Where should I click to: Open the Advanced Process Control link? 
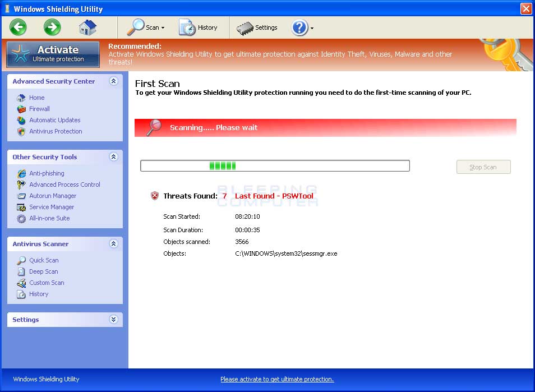(x=65, y=185)
